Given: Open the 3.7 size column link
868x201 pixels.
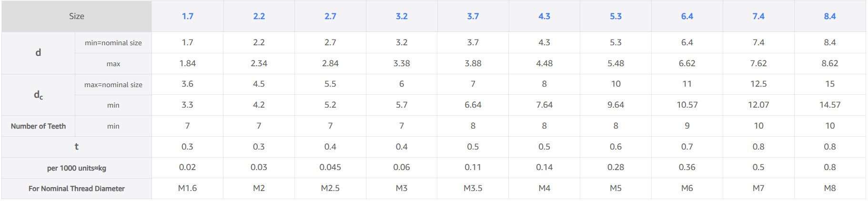Looking at the screenshot, I should coord(473,16).
